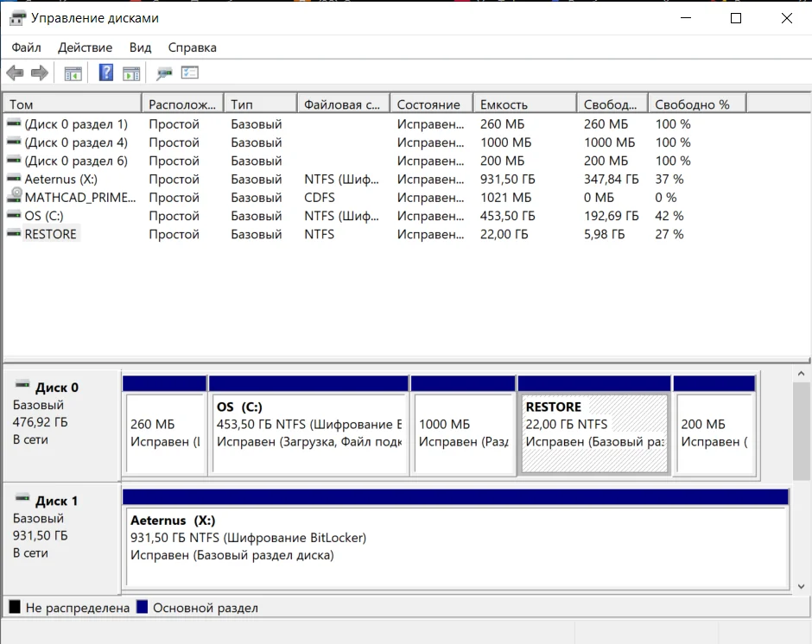Open the Справка menu
Viewport: 812px width, 644px height.
click(192, 47)
